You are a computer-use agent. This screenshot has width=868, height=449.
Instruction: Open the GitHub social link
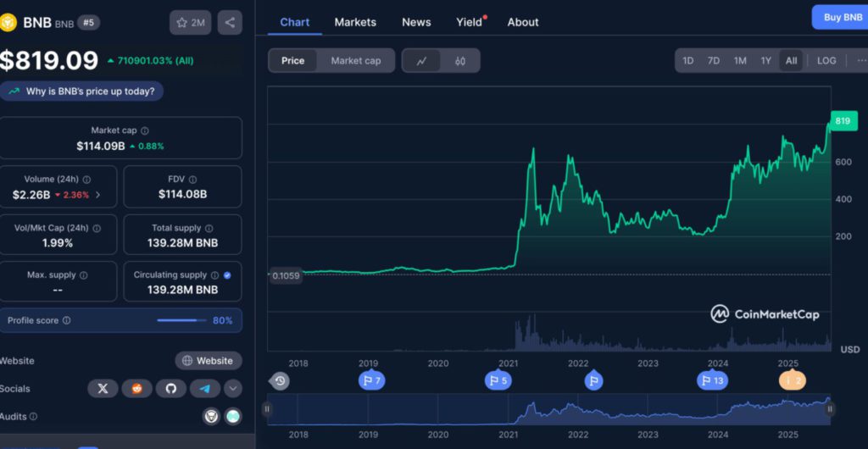170,388
